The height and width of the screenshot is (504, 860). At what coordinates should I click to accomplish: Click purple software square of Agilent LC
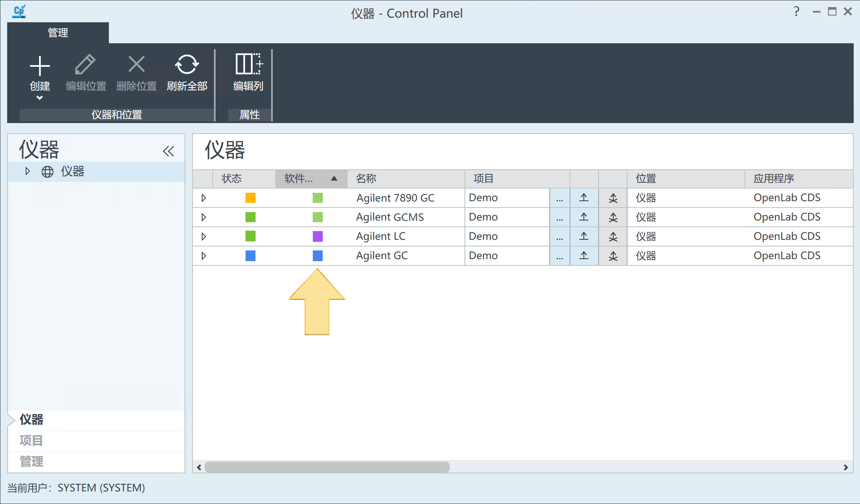coord(318,236)
